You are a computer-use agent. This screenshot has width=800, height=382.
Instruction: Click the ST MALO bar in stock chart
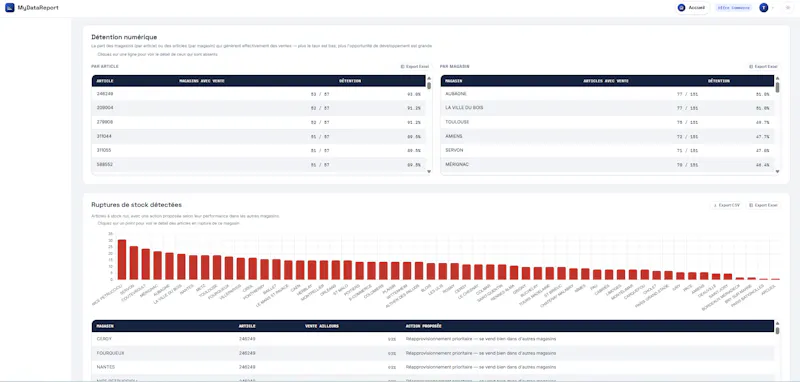point(348,270)
